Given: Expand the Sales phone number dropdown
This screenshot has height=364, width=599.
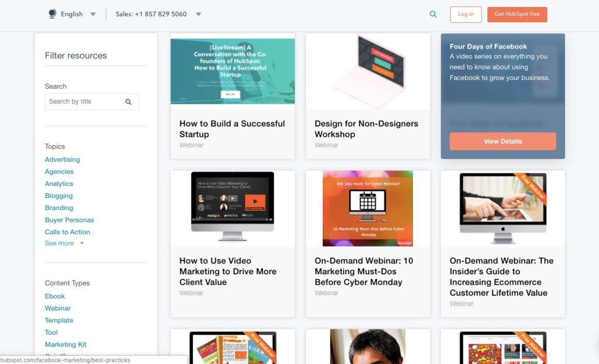Looking at the screenshot, I should tap(198, 15).
